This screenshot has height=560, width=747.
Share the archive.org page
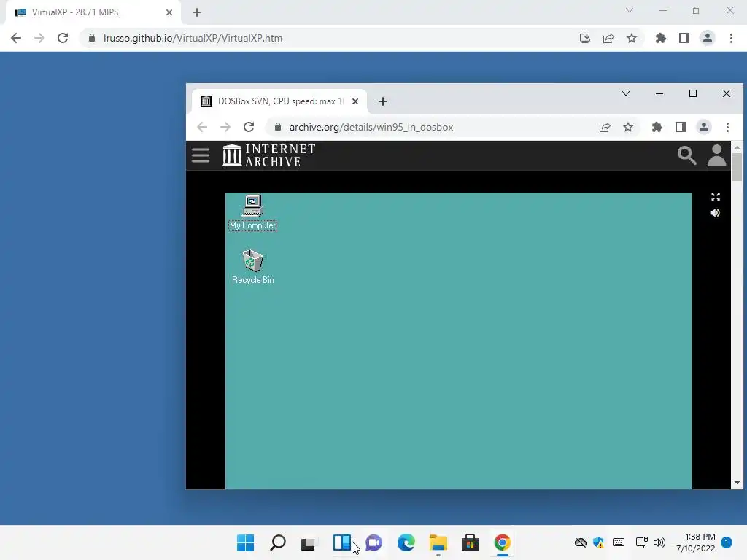pos(605,127)
